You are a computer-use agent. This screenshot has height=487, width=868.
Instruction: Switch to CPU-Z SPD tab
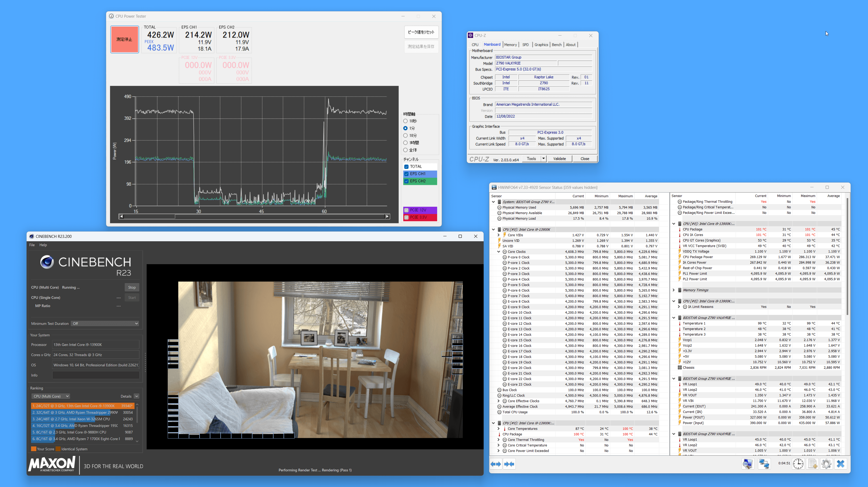tap(525, 45)
